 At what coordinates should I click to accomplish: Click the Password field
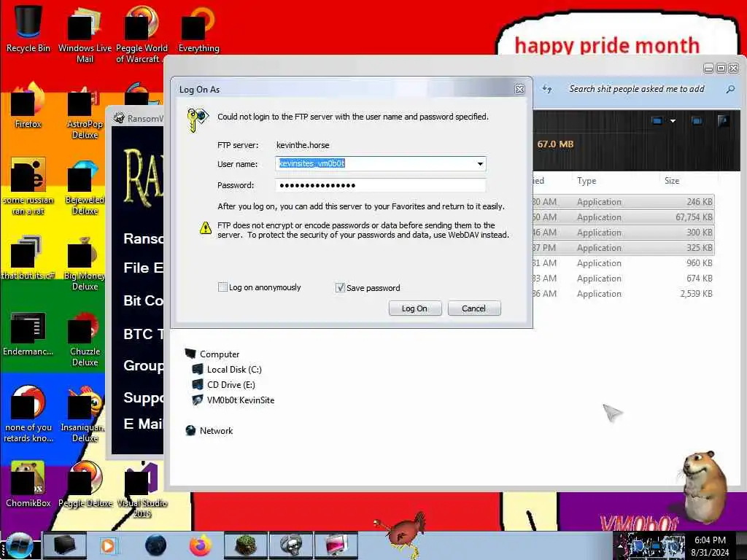click(380, 185)
